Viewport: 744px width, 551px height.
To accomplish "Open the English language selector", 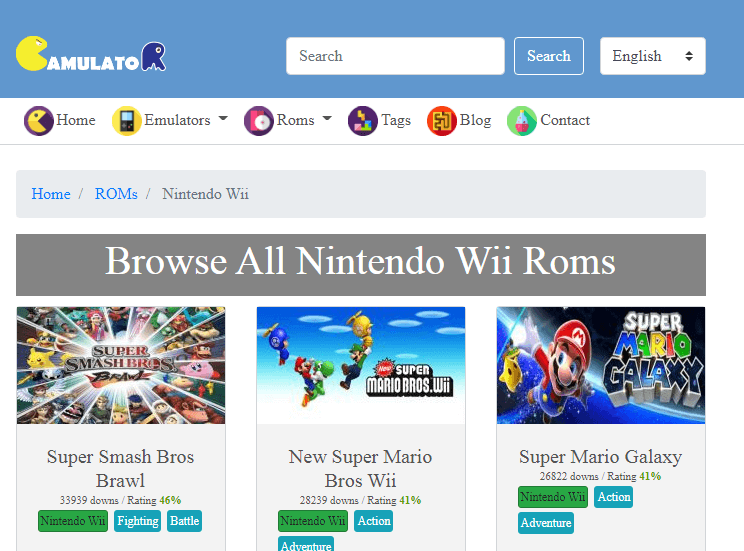I will pos(652,56).
